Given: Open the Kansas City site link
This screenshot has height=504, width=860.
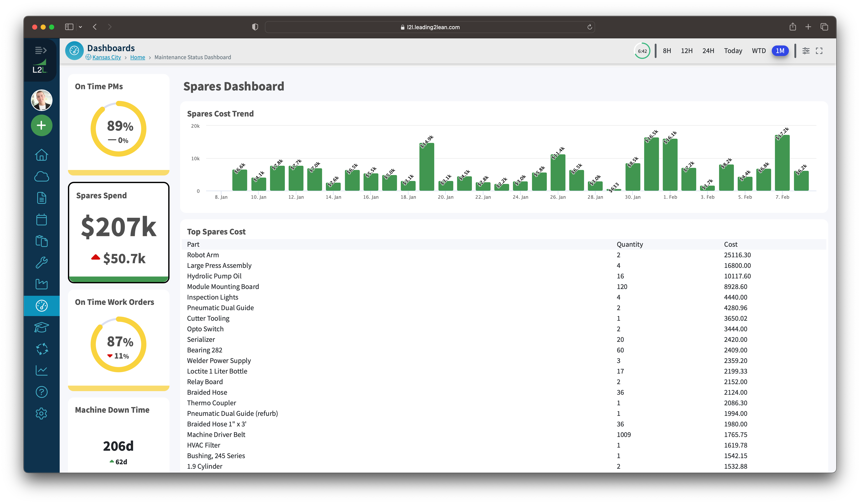Looking at the screenshot, I should point(106,57).
